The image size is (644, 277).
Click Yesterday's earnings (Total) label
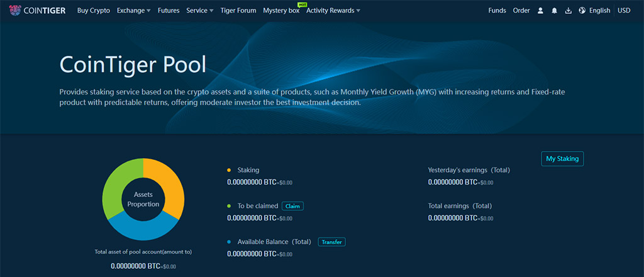[x=469, y=170]
